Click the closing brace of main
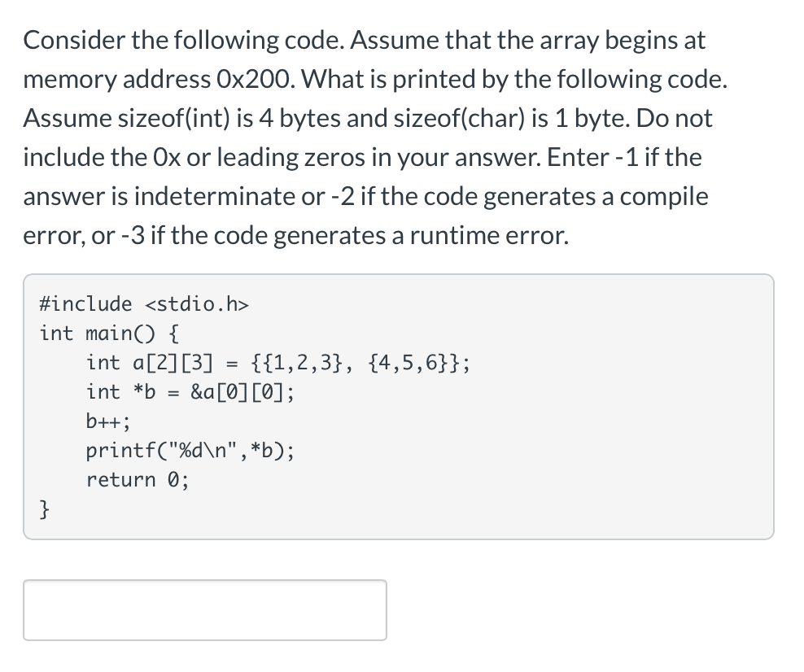Viewport: 804px width, 672px height. coord(43,508)
